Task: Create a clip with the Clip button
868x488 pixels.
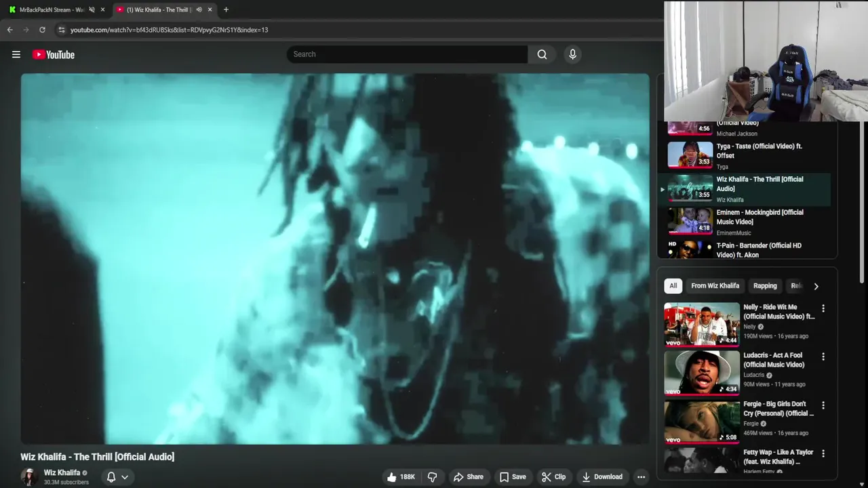Action: [553, 477]
